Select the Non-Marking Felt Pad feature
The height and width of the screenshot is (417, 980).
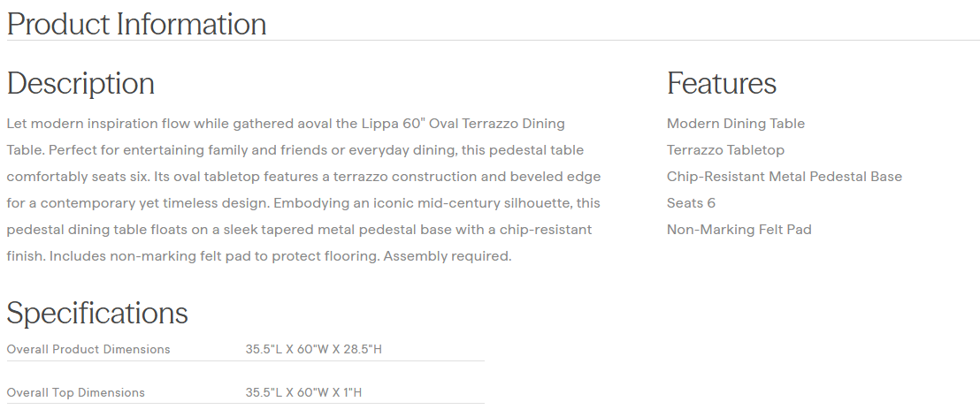[x=739, y=230]
